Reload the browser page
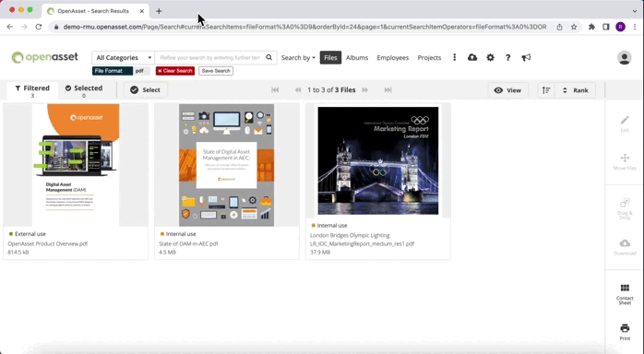The height and width of the screenshot is (354, 644). [x=38, y=27]
